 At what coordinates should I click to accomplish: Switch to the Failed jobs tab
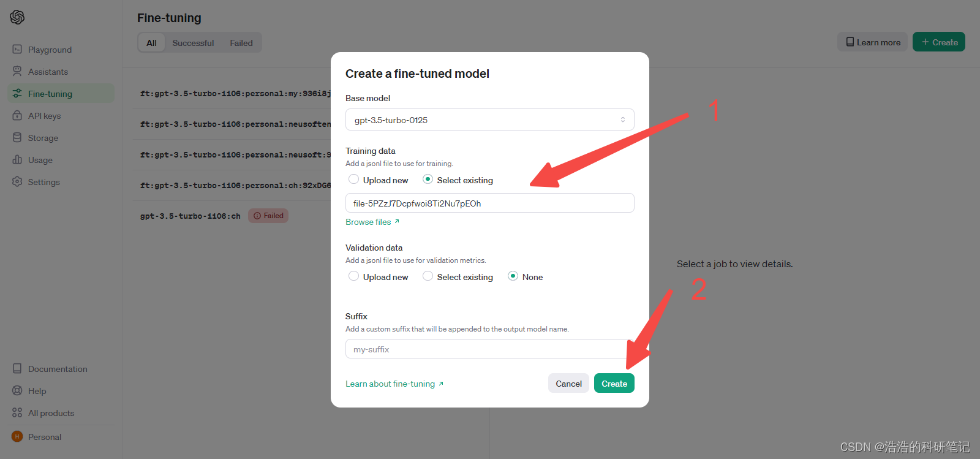pos(241,43)
